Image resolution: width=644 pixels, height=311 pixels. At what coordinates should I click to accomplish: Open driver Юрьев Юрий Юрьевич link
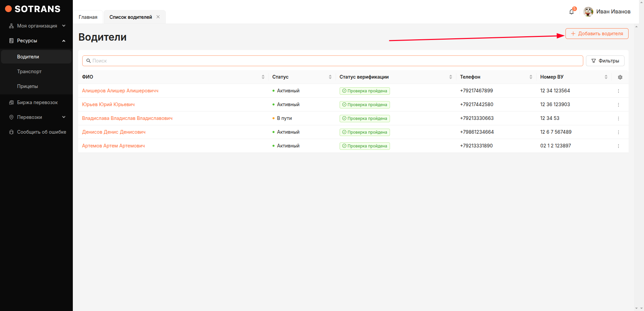pos(108,104)
